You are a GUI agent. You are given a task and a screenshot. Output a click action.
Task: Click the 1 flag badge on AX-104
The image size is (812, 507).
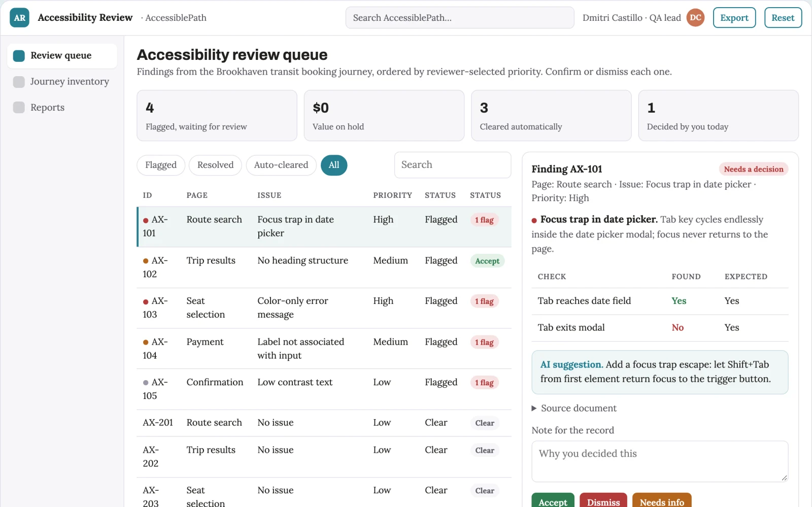[x=484, y=343]
